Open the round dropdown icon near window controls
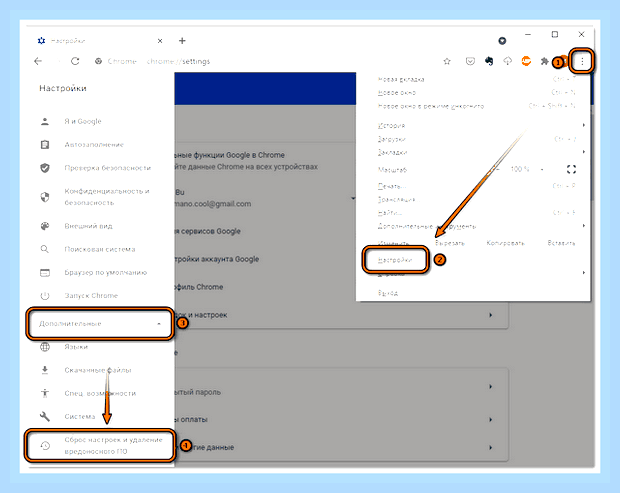Screen dimensions: 620x493 502,41
